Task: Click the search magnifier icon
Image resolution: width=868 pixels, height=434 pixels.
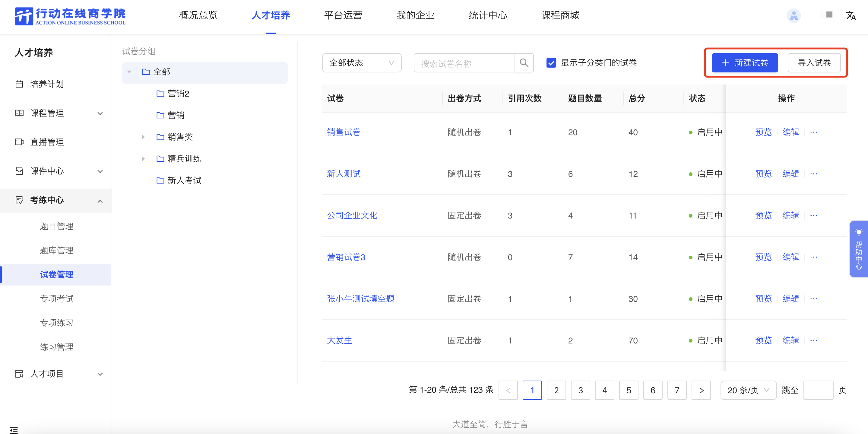Action: click(x=524, y=63)
